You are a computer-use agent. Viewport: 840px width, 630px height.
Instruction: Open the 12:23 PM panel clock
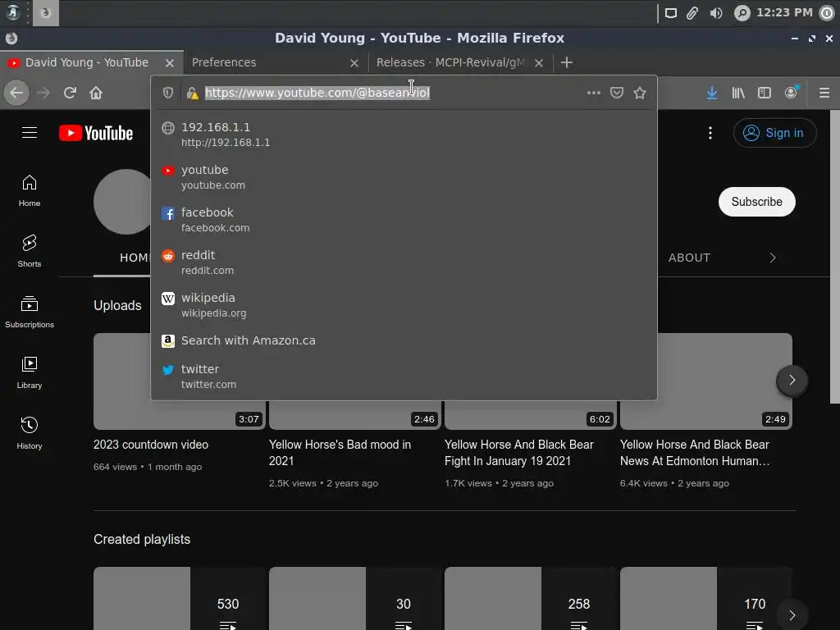click(x=783, y=12)
